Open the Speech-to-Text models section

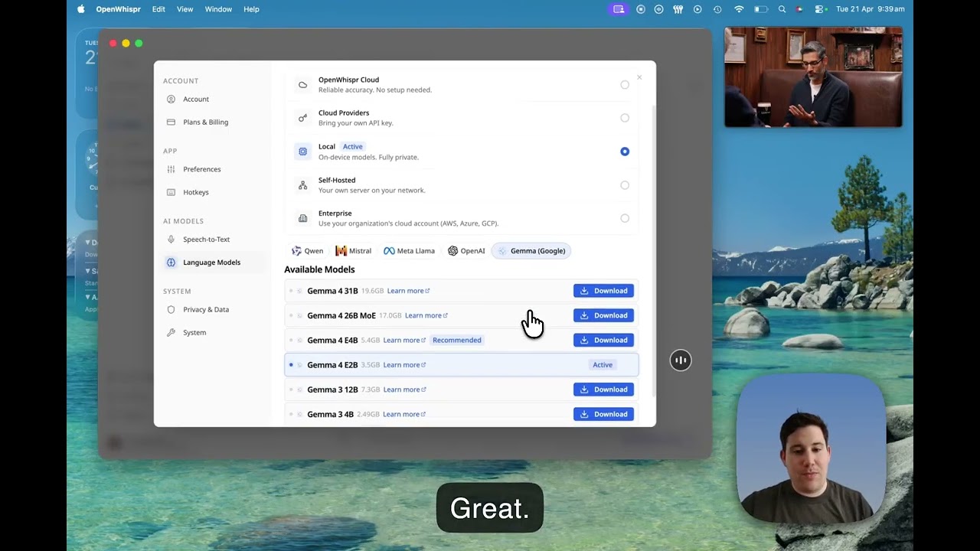(214, 240)
